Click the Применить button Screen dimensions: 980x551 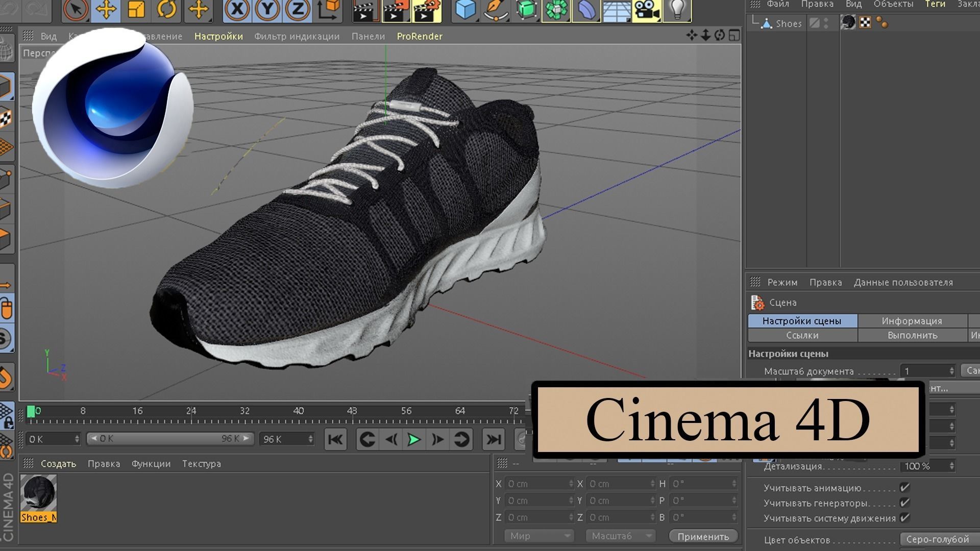[703, 536]
